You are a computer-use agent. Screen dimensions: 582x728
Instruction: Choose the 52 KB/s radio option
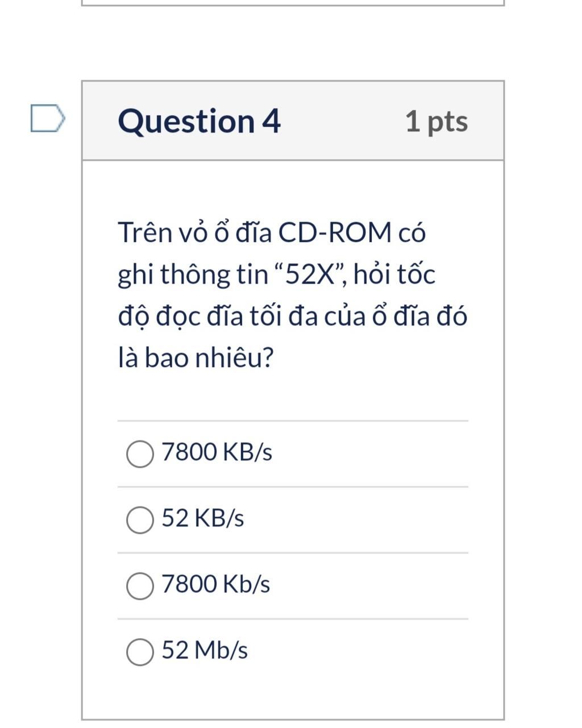point(140,520)
